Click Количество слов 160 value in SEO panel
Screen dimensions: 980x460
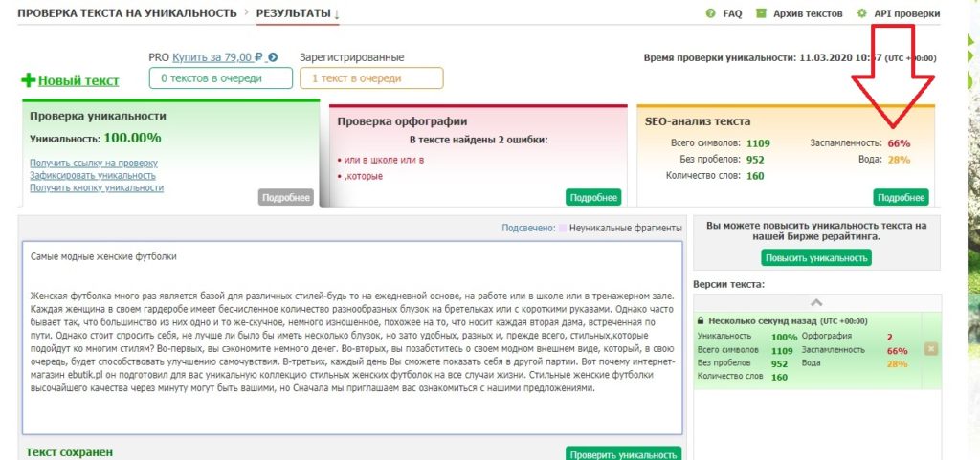point(755,175)
